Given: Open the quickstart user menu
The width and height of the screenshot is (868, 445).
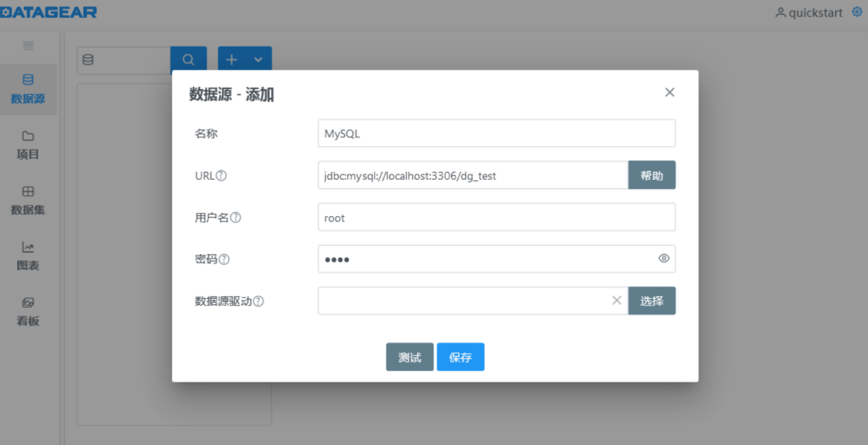Looking at the screenshot, I should click(x=809, y=13).
